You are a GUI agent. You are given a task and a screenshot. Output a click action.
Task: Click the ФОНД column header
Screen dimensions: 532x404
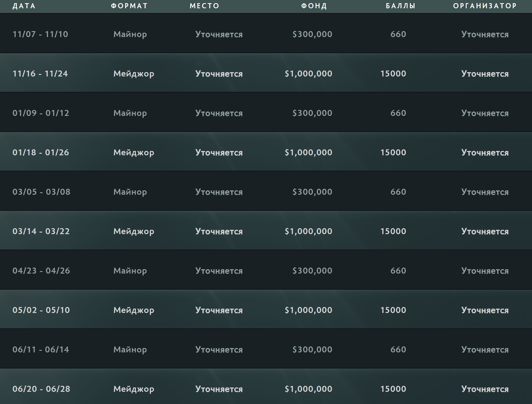(x=314, y=6)
